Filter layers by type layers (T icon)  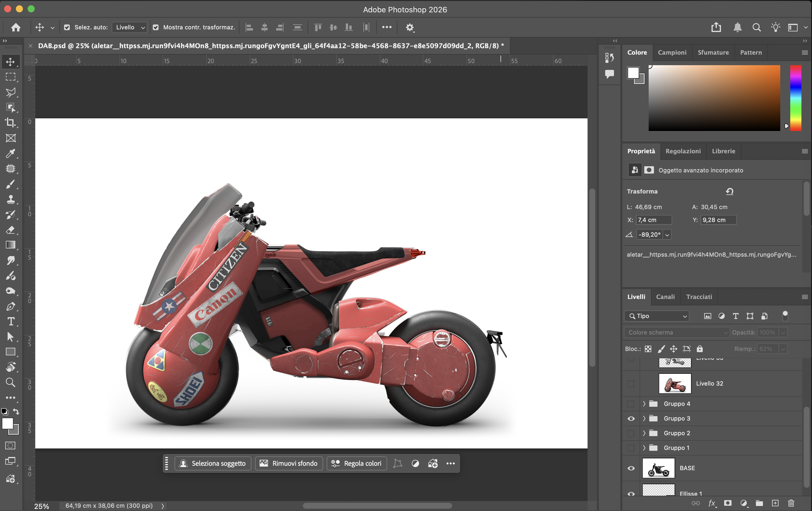[735, 316]
